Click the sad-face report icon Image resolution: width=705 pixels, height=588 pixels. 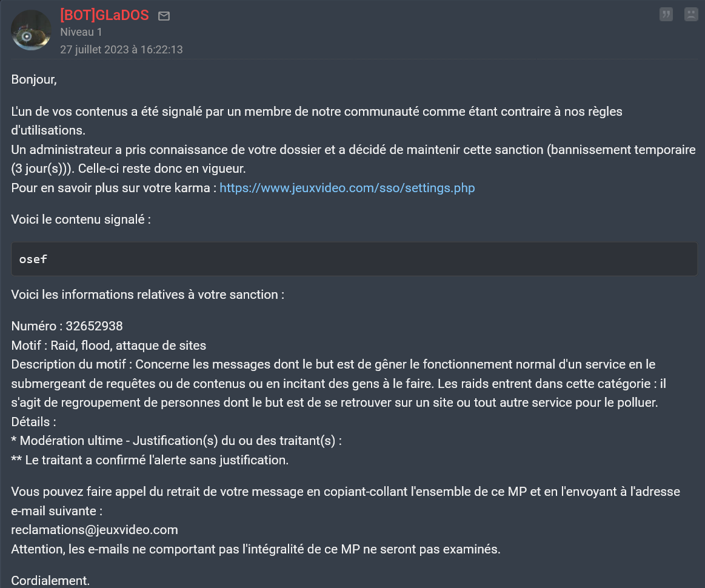(x=691, y=15)
